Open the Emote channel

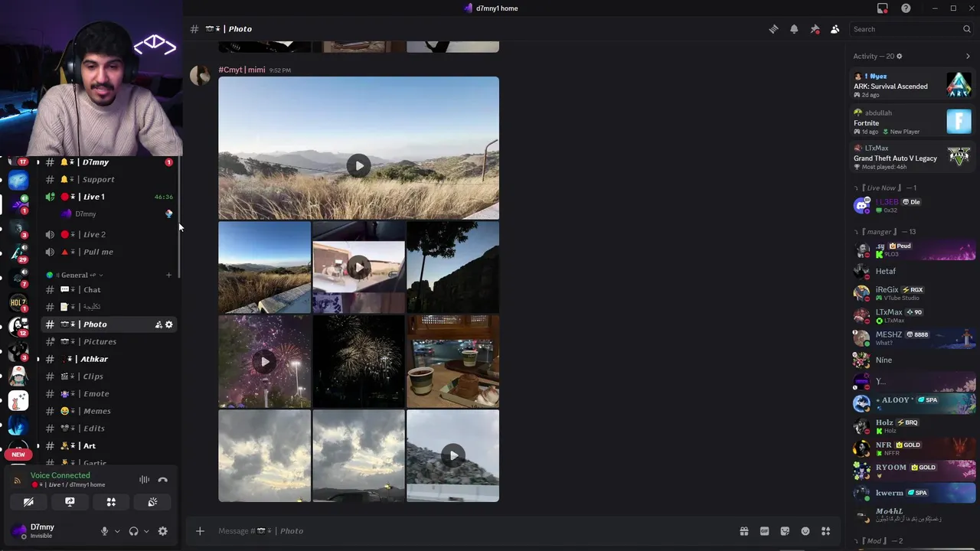click(x=109, y=393)
